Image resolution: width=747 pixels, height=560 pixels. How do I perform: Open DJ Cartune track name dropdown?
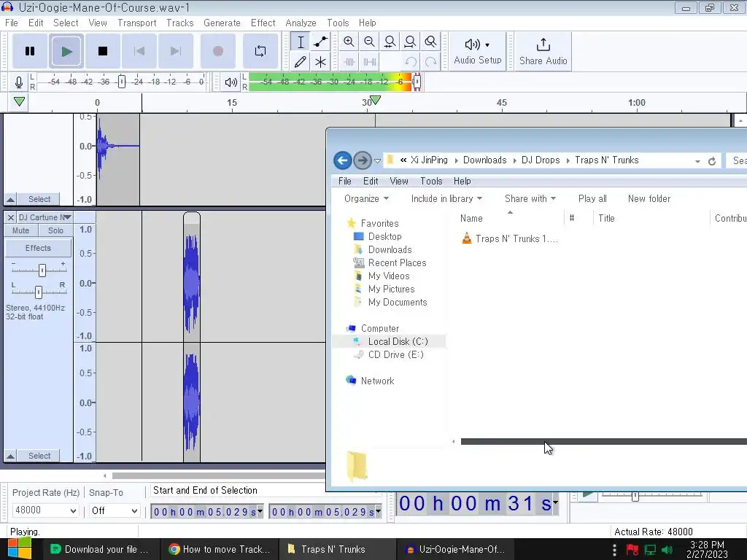click(44, 217)
